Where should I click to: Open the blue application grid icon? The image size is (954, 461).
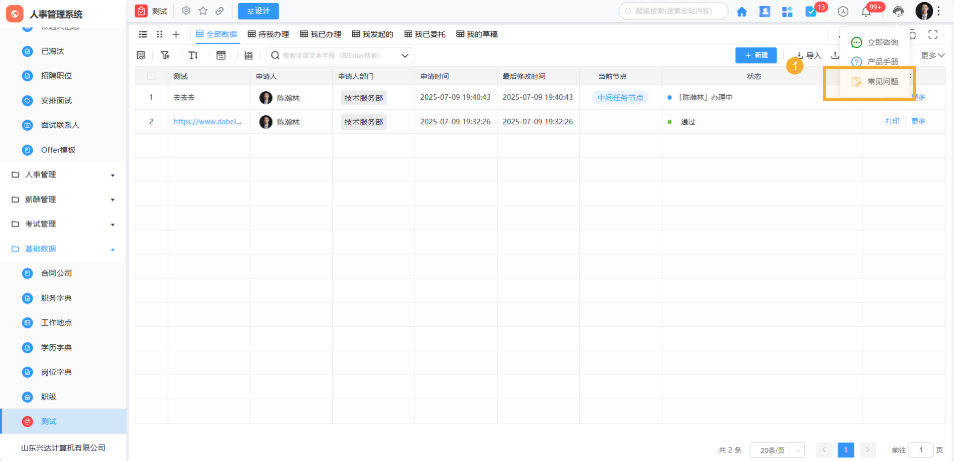[787, 11]
